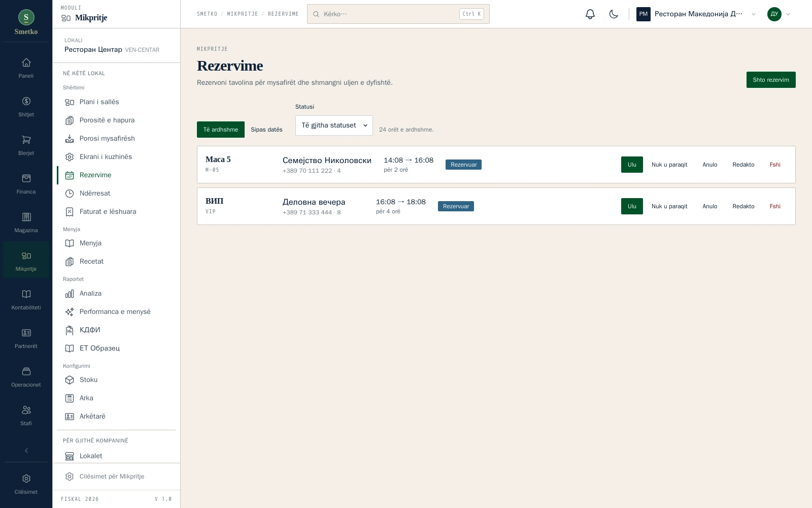Focus the Kërko search field

(x=398, y=14)
